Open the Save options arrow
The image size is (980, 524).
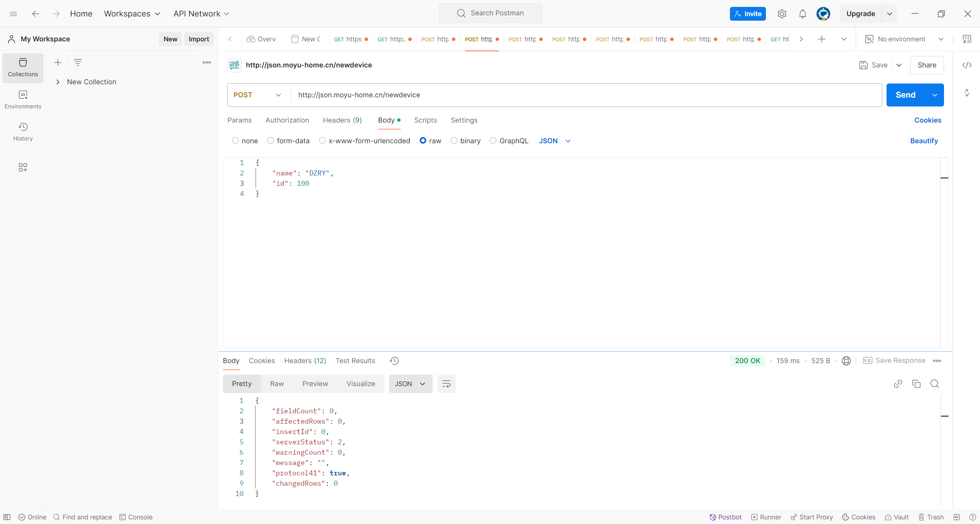coord(899,65)
